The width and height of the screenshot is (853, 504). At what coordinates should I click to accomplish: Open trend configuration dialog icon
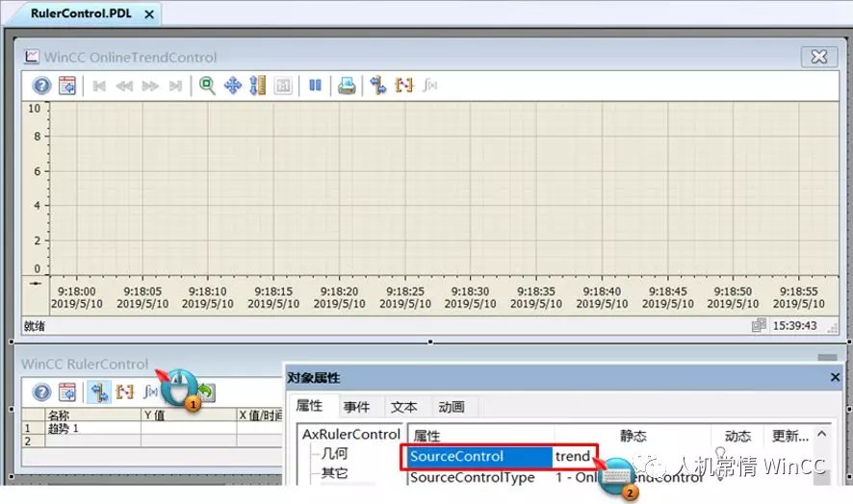pyautogui.click(x=67, y=86)
